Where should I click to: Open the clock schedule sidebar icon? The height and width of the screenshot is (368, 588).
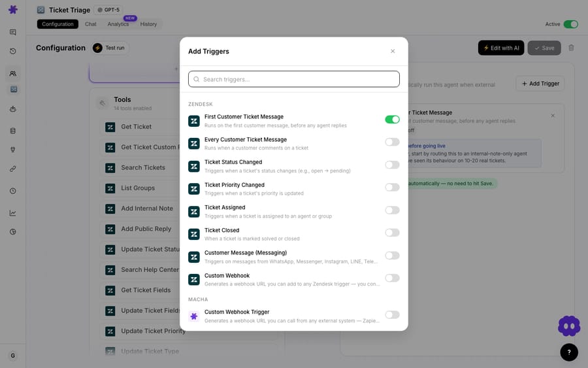[x=13, y=191]
